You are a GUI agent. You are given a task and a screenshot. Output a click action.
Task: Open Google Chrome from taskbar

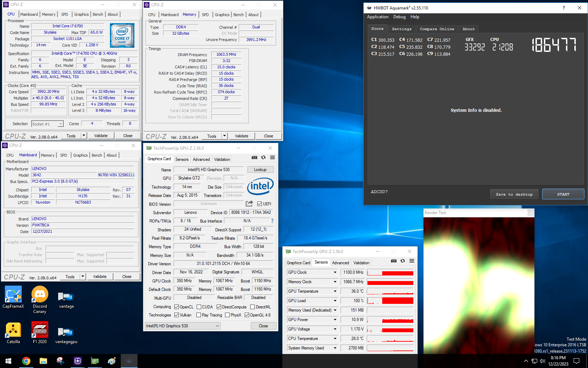click(x=26, y=361)
